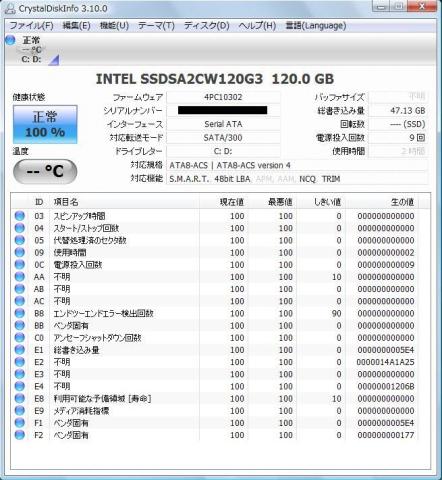Click the status orb for row BB

pyautogui.click(x=20, y=325)
